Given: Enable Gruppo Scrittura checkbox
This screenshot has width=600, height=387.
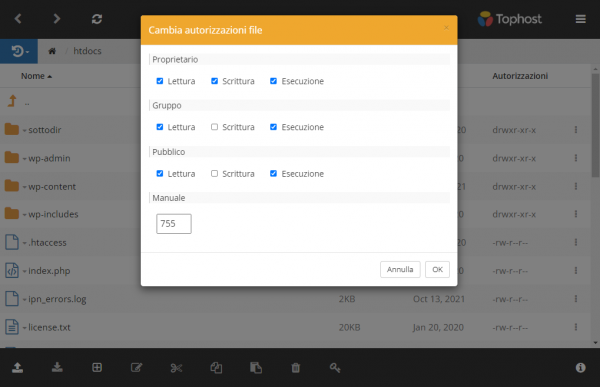Looking at the screenshot, I should pos(214,127).
